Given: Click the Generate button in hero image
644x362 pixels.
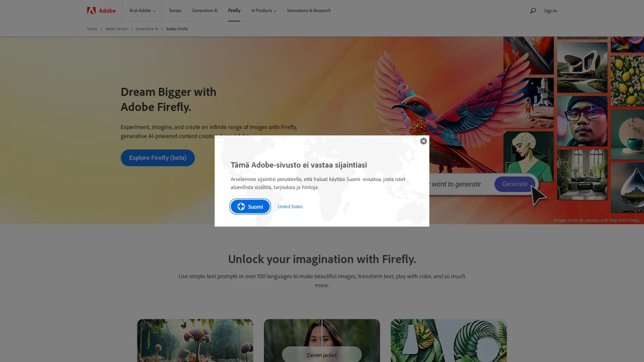Looking at the screenshot, I should tap(515, 184).
